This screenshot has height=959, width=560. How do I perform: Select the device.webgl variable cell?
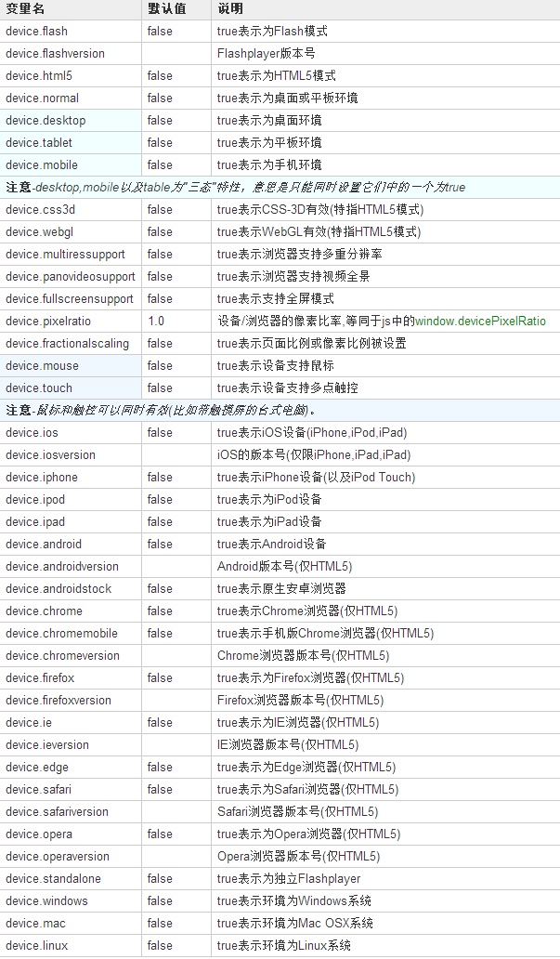[x=71, y=231]
